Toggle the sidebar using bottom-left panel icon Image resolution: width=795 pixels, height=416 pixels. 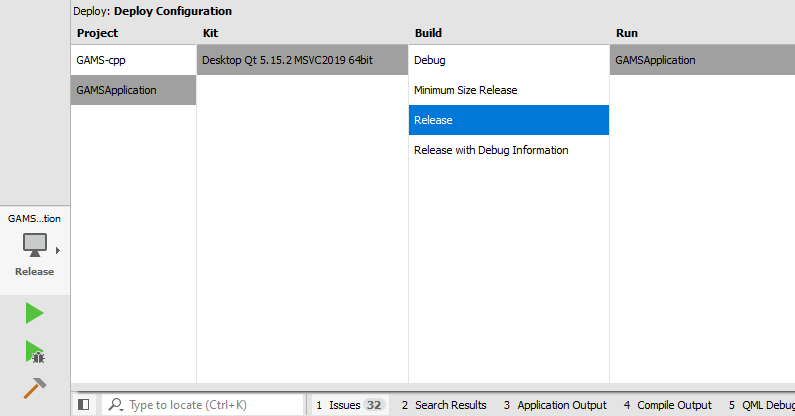pyautogui.click(x=84, y=405)
